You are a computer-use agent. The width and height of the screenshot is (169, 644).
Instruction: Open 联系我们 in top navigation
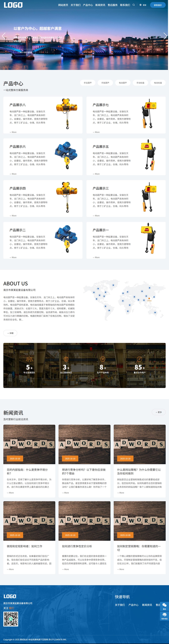pyautogui.click(x=125, y=5)
